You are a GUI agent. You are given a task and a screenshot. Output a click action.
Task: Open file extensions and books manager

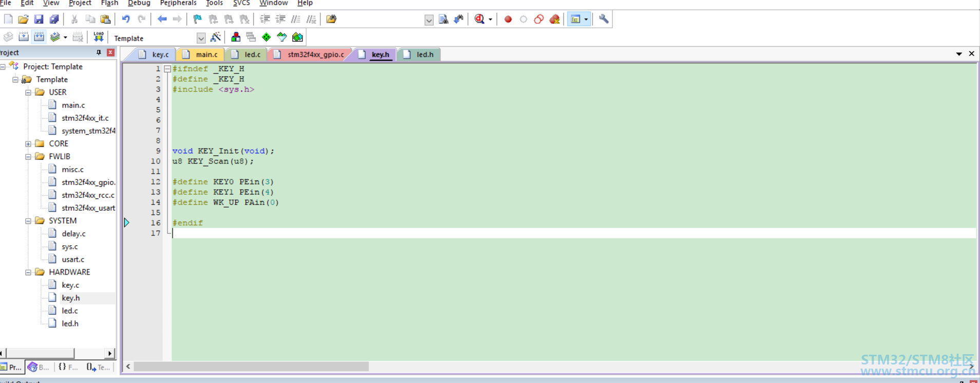(x=235, y=37)
